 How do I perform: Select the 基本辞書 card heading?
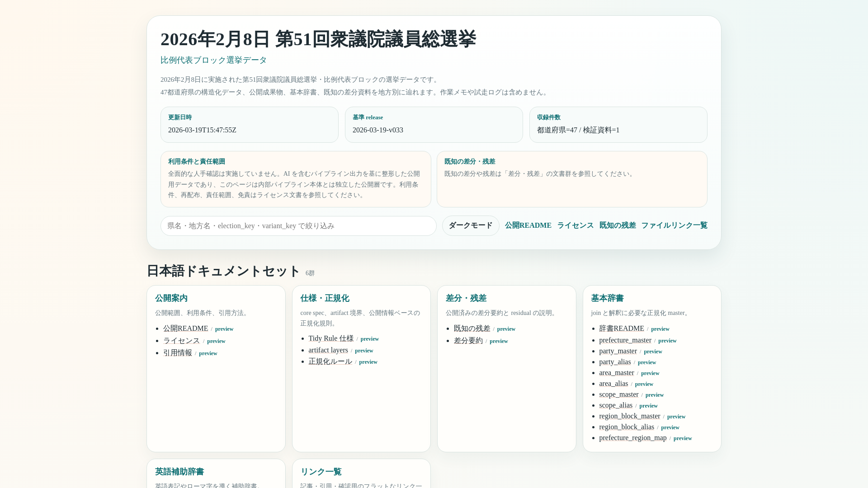(x=607, y=298)
